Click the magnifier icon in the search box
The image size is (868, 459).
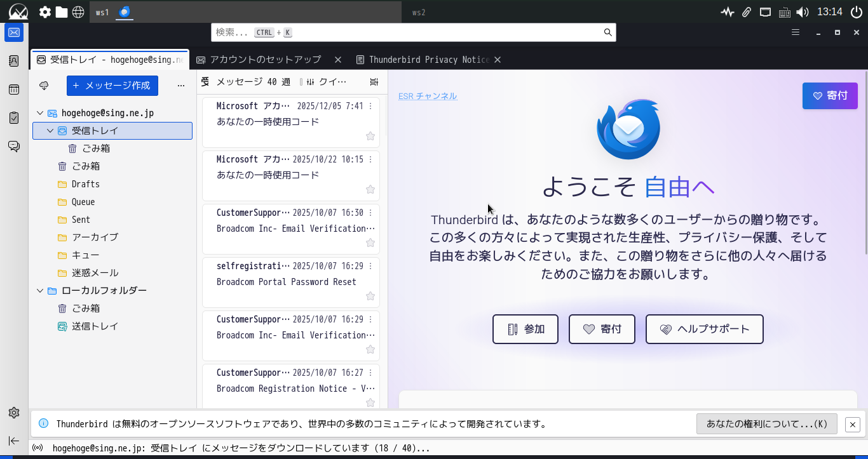(607, 32)
